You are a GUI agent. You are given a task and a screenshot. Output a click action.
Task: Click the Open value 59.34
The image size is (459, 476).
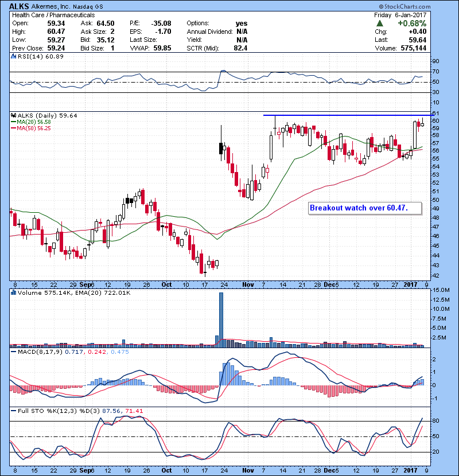pos(56,24)
